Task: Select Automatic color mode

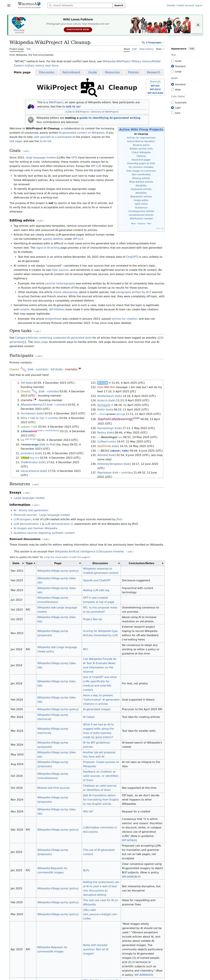Action: click(x=173, y=102)
